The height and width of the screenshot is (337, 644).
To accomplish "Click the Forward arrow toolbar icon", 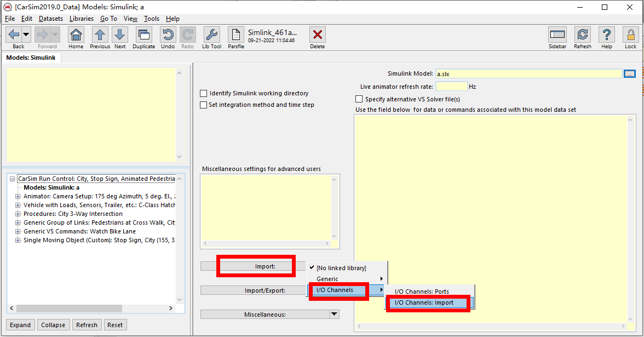I will (x=43, y=35).
